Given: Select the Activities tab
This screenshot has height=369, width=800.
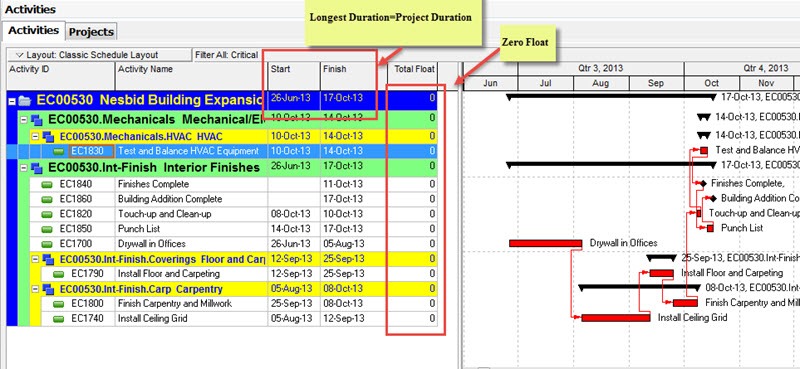Looking at the screenshot, I should (x=34, y=30).
